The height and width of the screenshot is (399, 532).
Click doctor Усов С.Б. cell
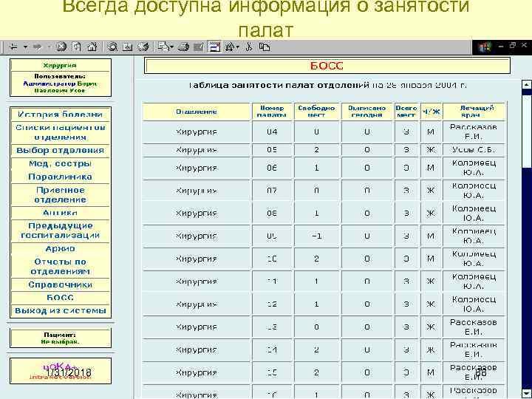474,149
